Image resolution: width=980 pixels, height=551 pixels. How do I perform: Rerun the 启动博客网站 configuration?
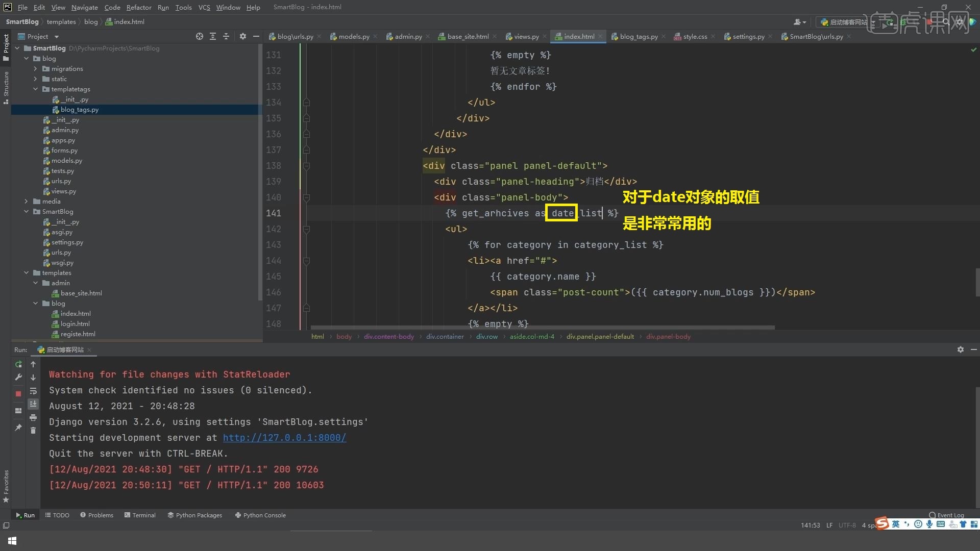18,364
